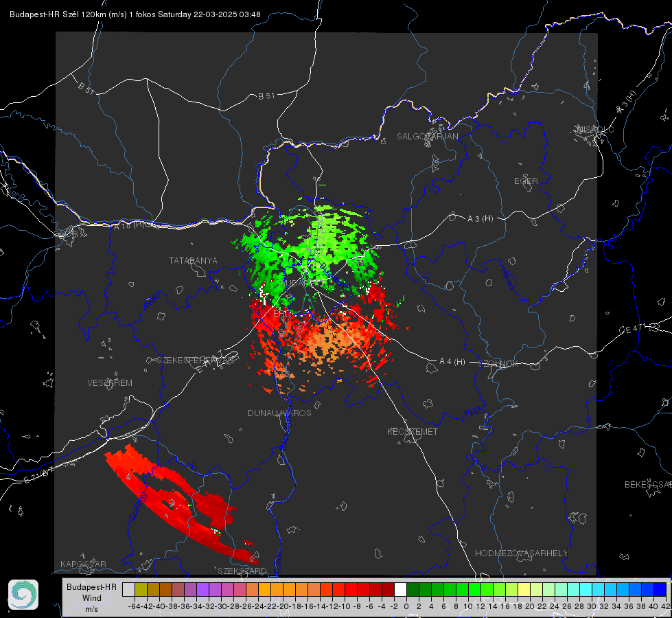Click the Budapest-HR Wind m/s legend title

click(x=91, y=598)
